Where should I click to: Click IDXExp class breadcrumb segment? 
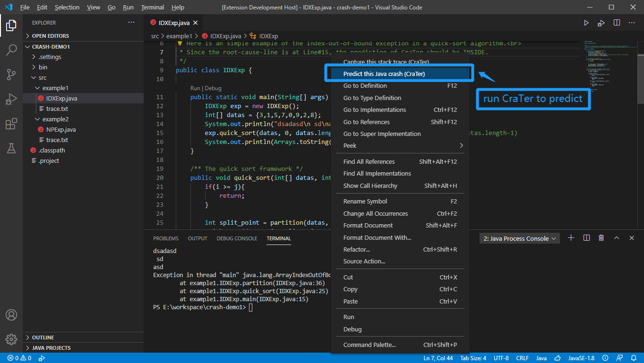[x=264, y=36]
